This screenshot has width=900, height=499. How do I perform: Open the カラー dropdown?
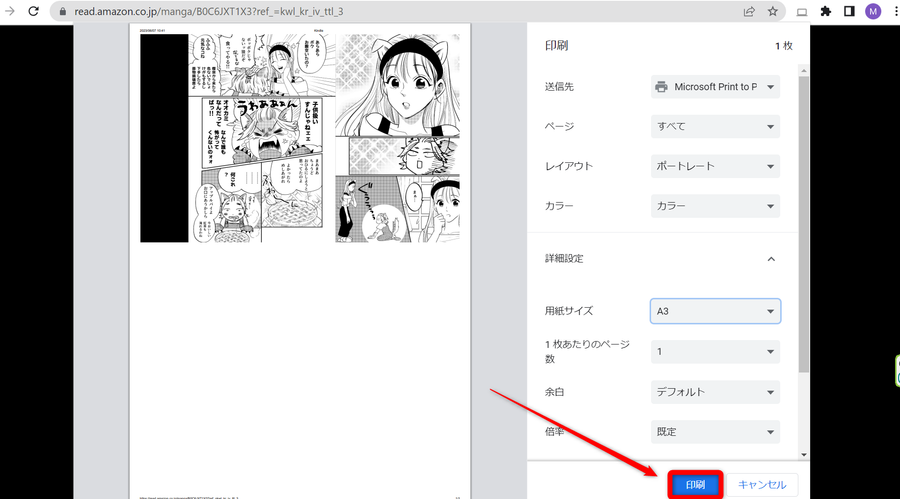click(x=715, y=206)
